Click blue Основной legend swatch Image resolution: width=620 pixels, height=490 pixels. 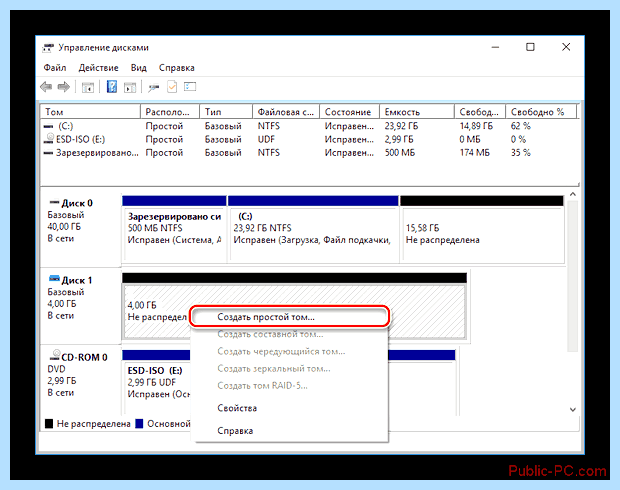tap(139, 424)
